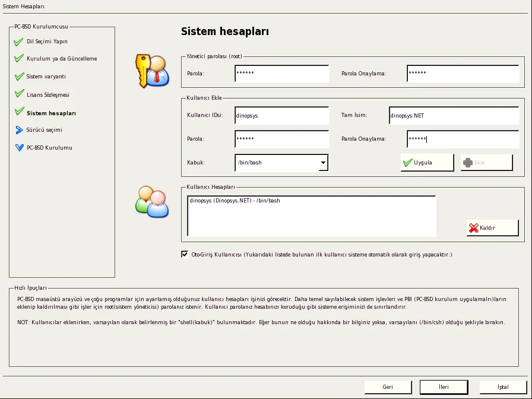This screenshot has width=532, height=399.
Task: Click the Sistem hesapları step in sidebar
Action: point(51,113)
